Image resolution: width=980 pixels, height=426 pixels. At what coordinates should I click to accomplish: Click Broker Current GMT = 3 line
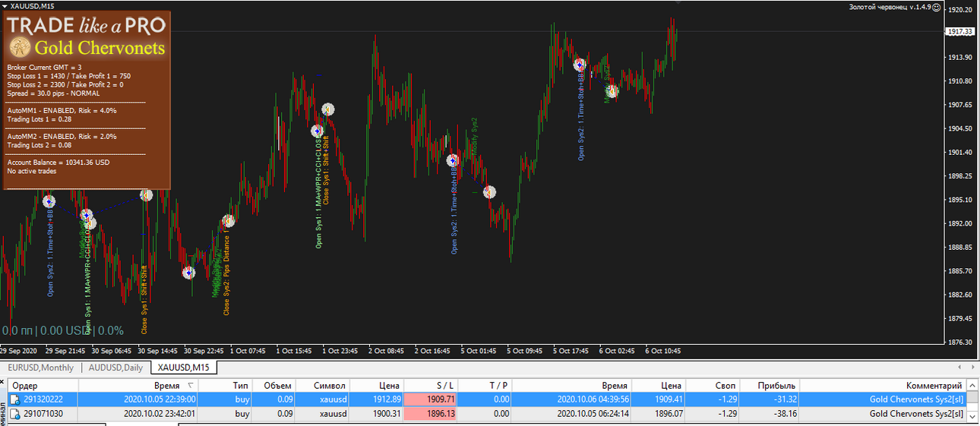(44, 68)
